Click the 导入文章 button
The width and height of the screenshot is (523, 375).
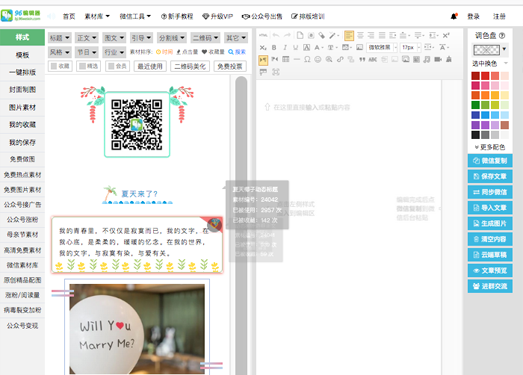click(490, 208)
